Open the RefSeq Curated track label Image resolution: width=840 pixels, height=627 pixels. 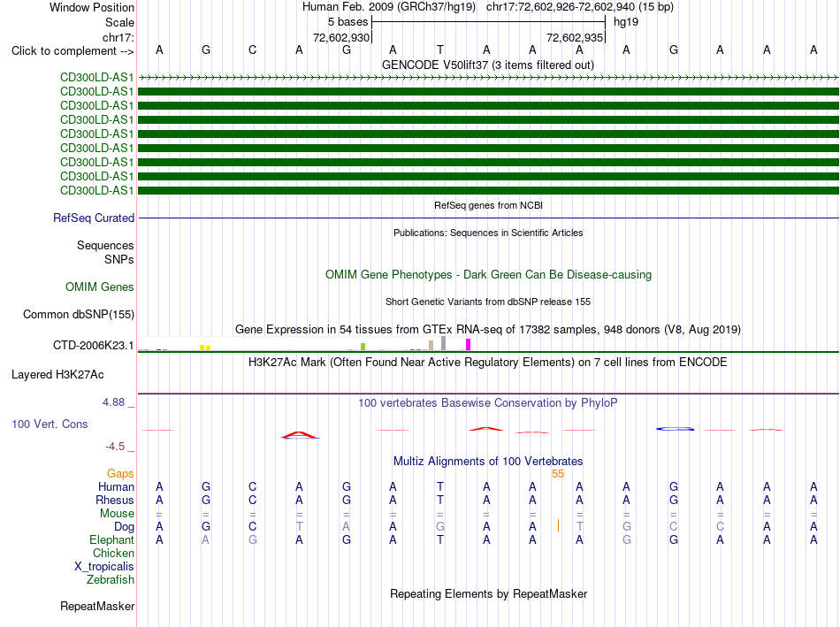click(x=93, y=218)
